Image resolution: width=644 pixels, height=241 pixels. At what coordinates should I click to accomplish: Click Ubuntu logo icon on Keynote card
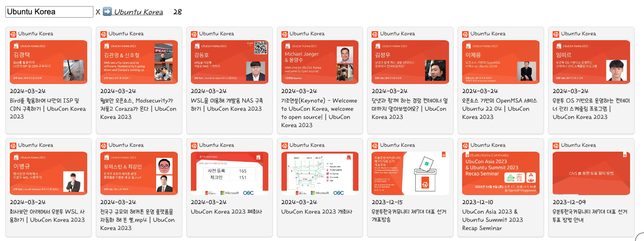(285, 34)
